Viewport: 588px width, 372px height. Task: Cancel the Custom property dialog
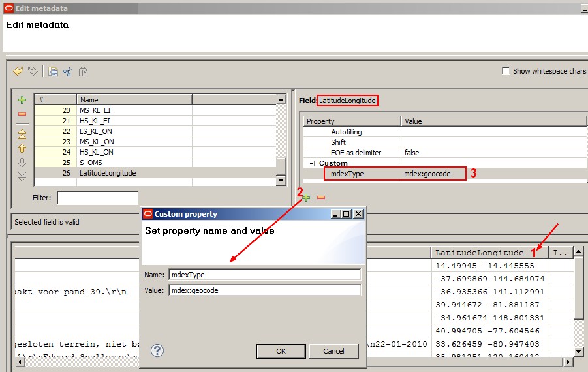pyautogui.click(x=334, y=351)
